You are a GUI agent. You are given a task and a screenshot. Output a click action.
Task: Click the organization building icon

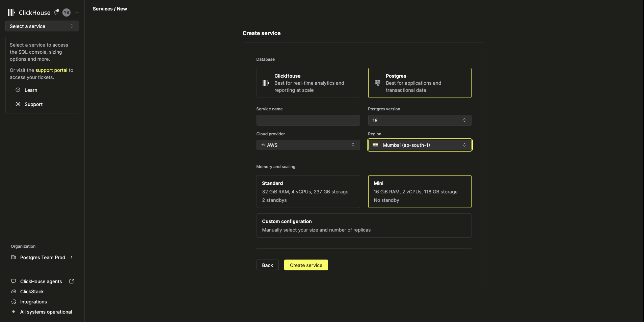14,257
